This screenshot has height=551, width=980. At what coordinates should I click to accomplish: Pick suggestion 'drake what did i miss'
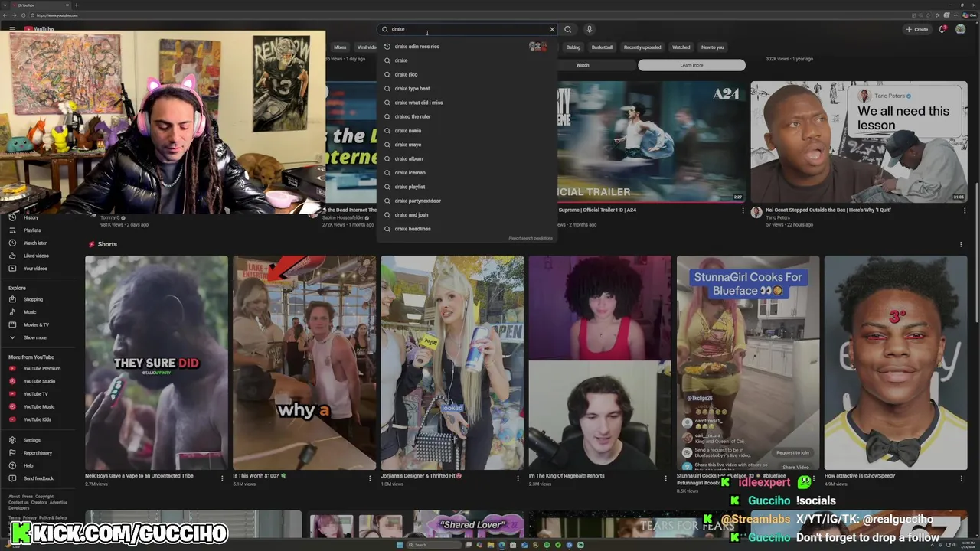[467, 103]
